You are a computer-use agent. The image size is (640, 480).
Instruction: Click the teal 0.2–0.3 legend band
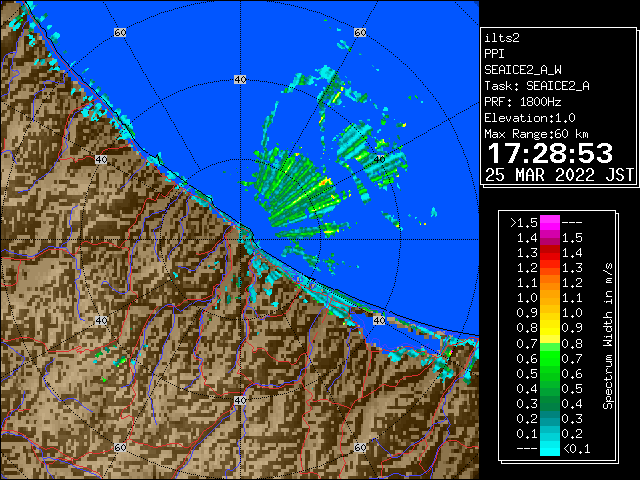[549, 419]
